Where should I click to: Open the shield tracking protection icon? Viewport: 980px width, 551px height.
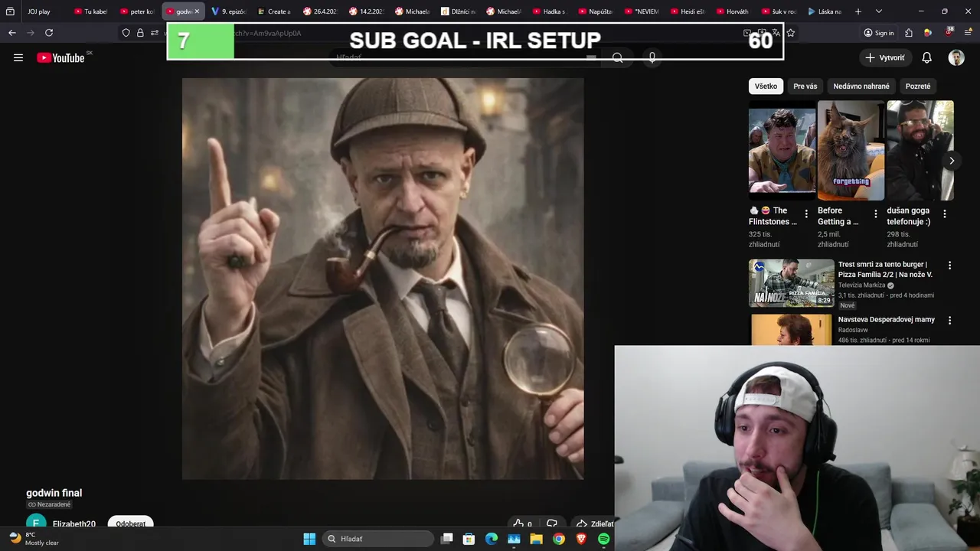126,33
